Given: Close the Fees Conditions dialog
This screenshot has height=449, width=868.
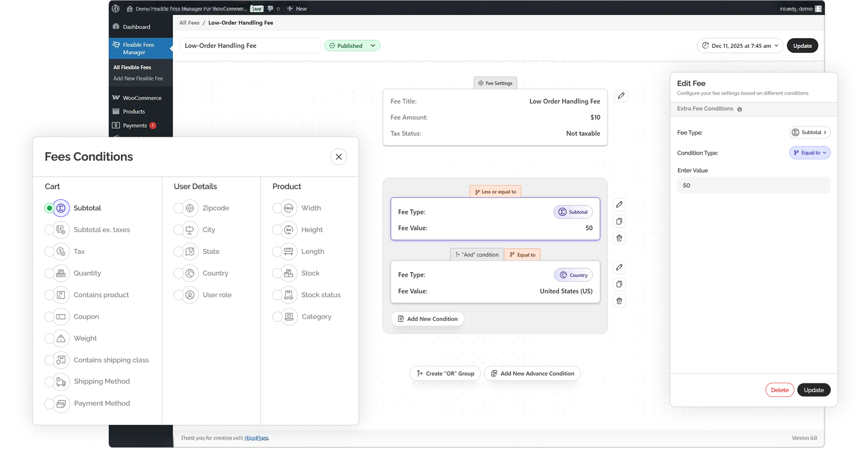Looking at the screenshot, I should coord(338,157).
